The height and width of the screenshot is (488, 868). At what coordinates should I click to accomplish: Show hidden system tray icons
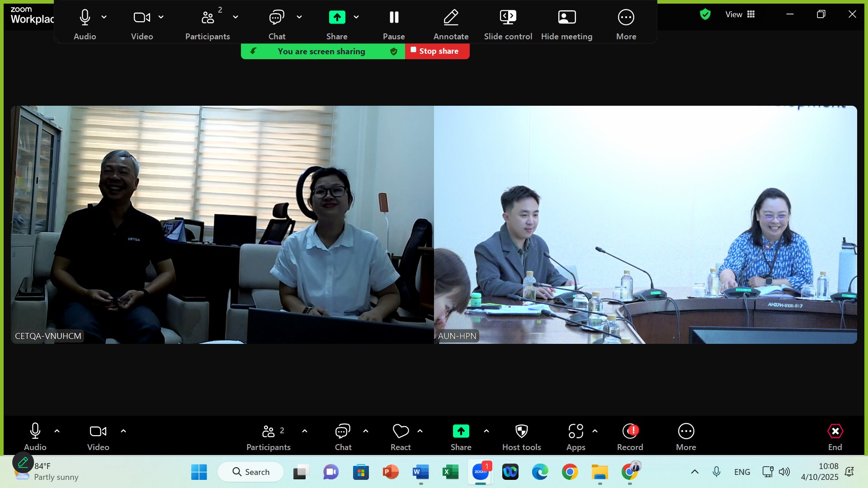coord(695,472)
